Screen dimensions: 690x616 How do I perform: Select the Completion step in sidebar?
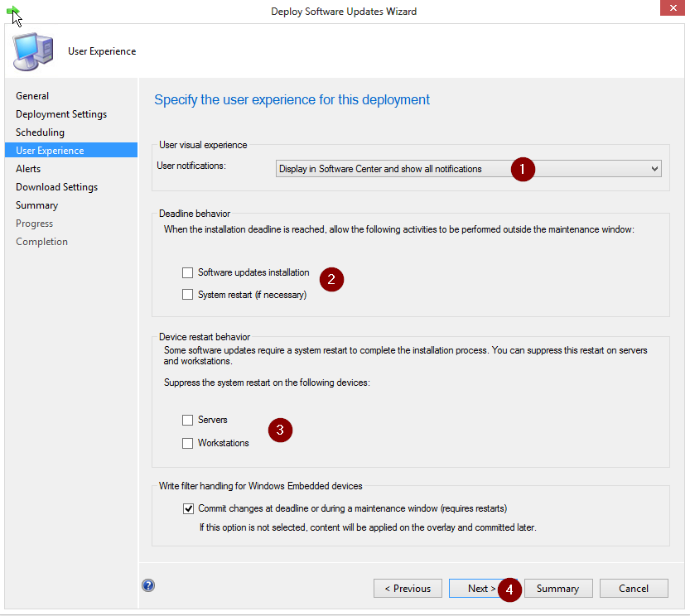tap(41, 242)
